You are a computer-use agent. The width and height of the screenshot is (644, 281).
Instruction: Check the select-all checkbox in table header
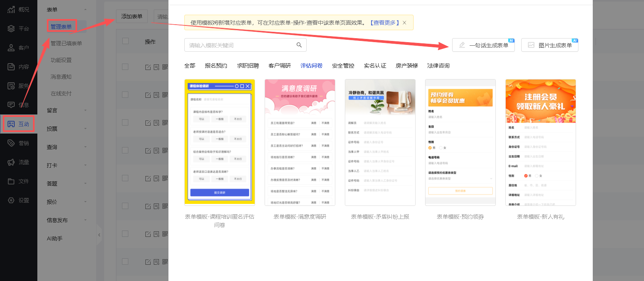pos(126,41)
